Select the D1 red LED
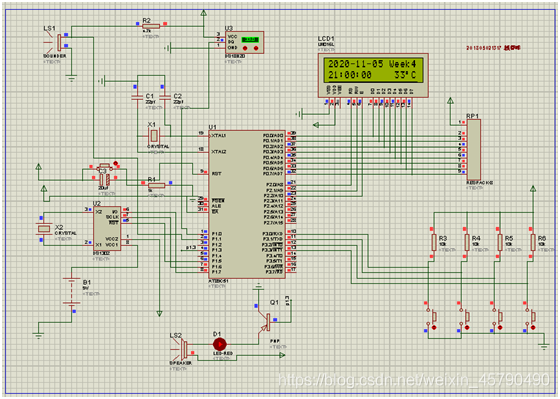This screenshot has height=399, width=560. pyautogui.click(x=220, y=344)
